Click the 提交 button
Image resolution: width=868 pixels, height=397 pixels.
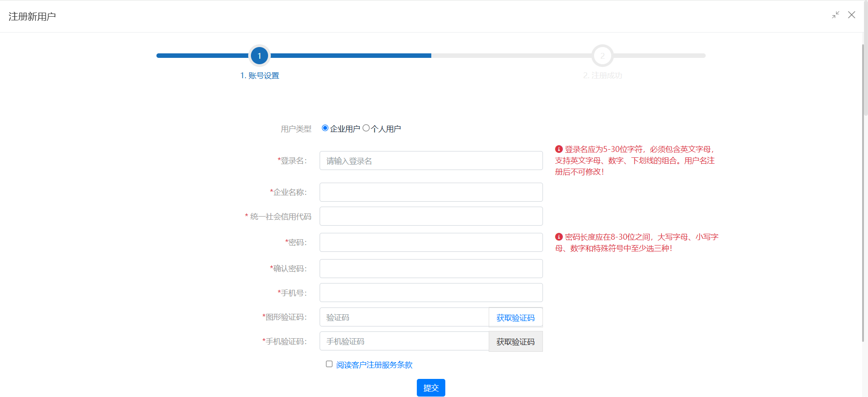(431, 388)
